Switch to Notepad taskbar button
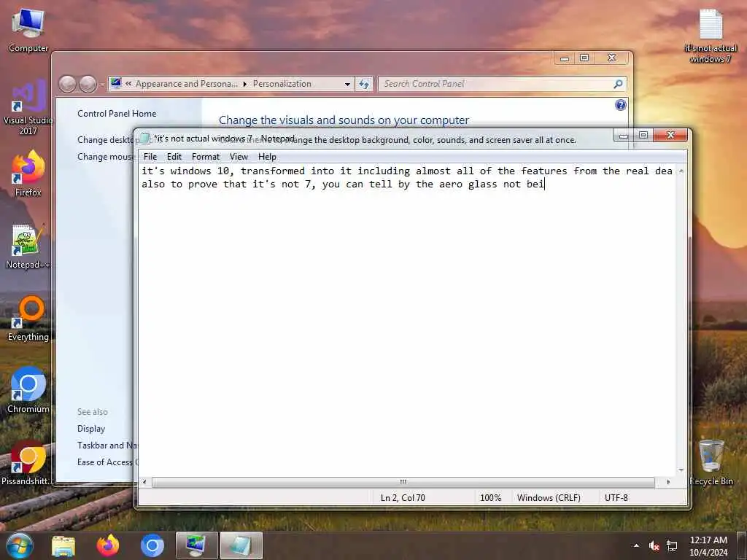 tap(241, 545)
